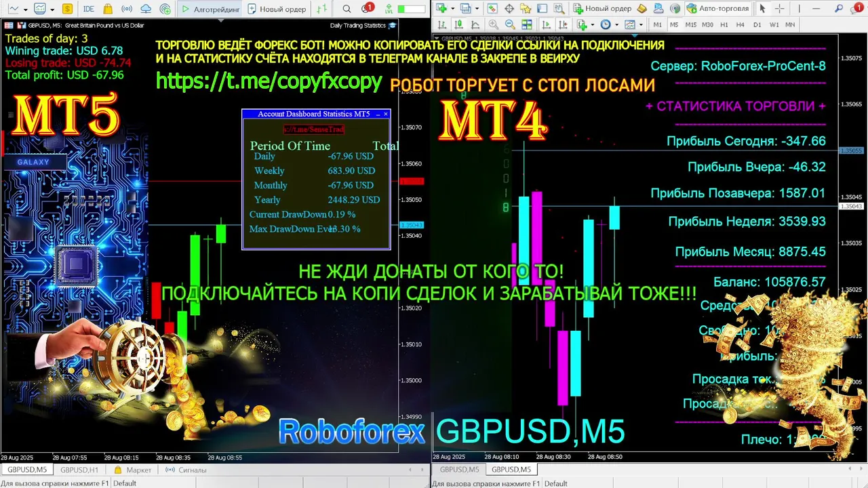Viewport: 868px width, 488px height.
Task: Select the H1 timeframe in MT4
Action: 724,24
